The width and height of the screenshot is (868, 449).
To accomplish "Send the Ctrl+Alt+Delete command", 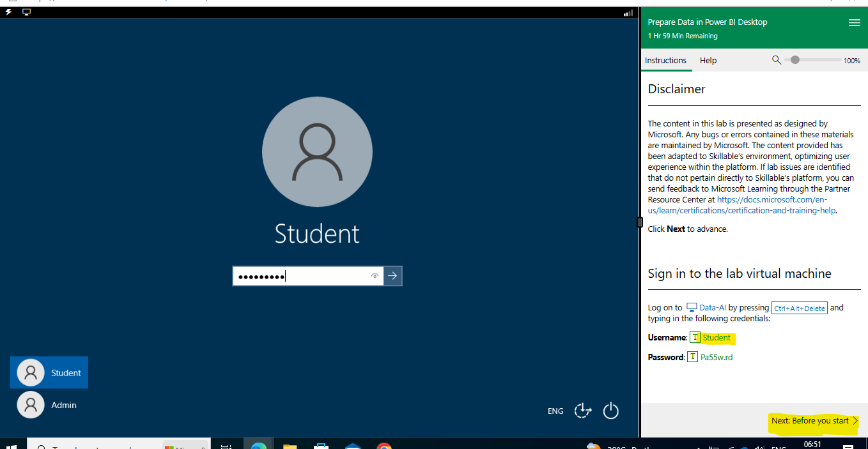I will (800, 308).
